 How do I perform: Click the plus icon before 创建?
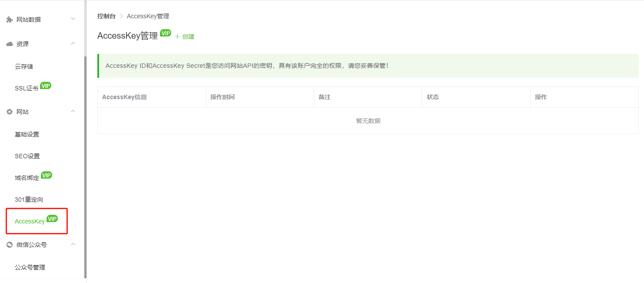(x=178, y=37)
